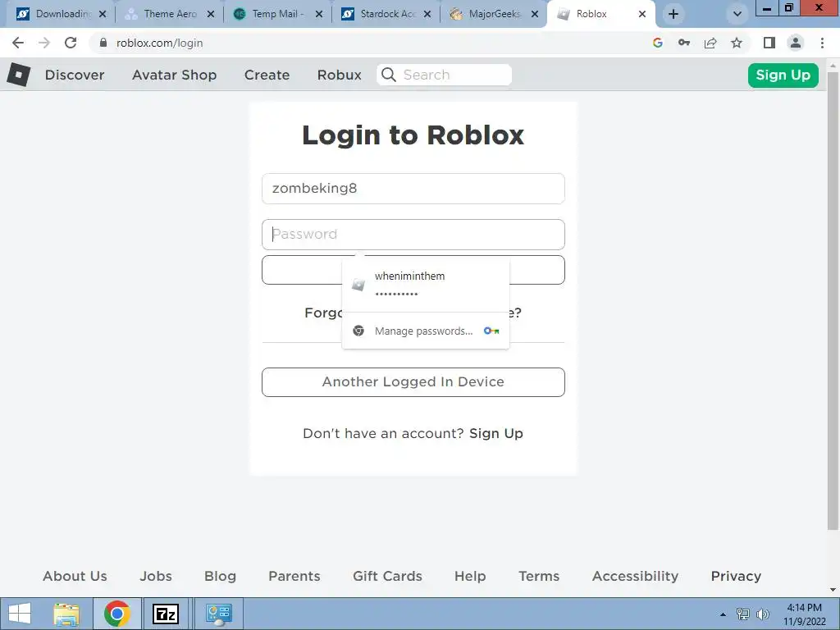Click Chrome icon in taskbar
This screenshot has height=630, width=840.
(117, 614)
